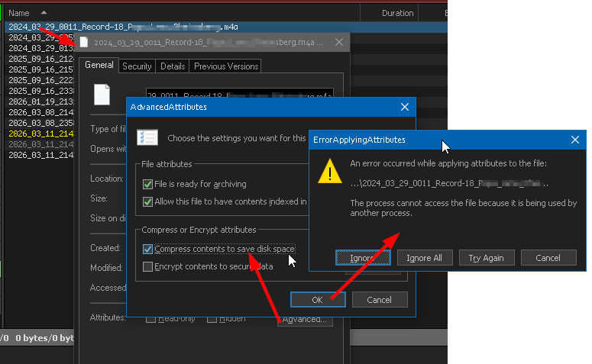Click the yellow warning icon in error dialog
The height and width of the screenshot is (364, 592).
point(329,172)
